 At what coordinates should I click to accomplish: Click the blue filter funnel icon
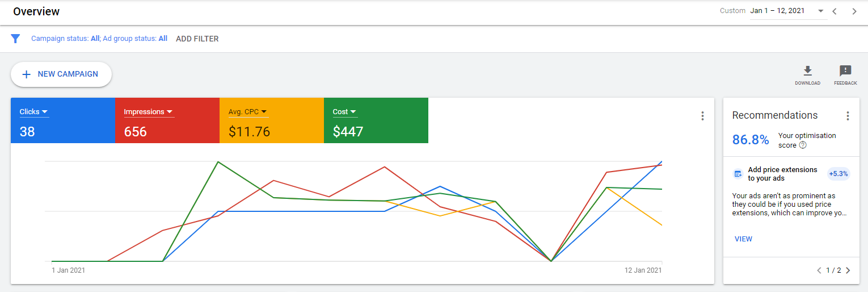15,39
